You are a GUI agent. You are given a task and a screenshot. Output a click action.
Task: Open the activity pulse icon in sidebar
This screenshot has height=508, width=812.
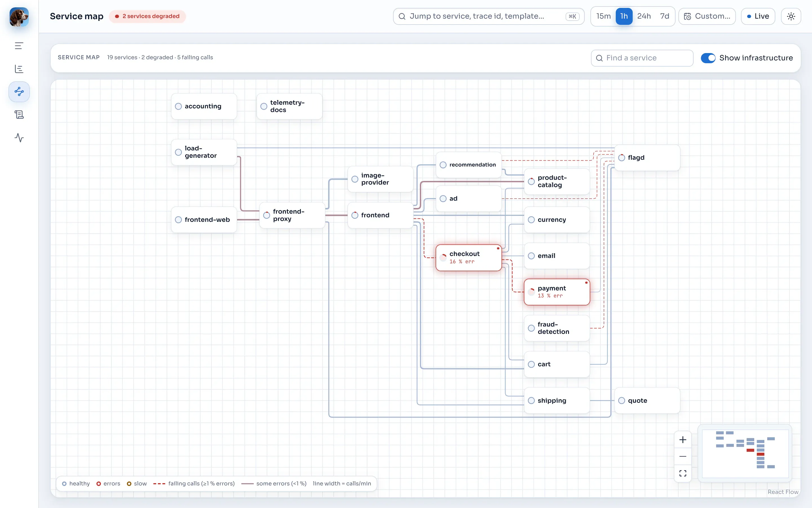[x=19, y=137]
